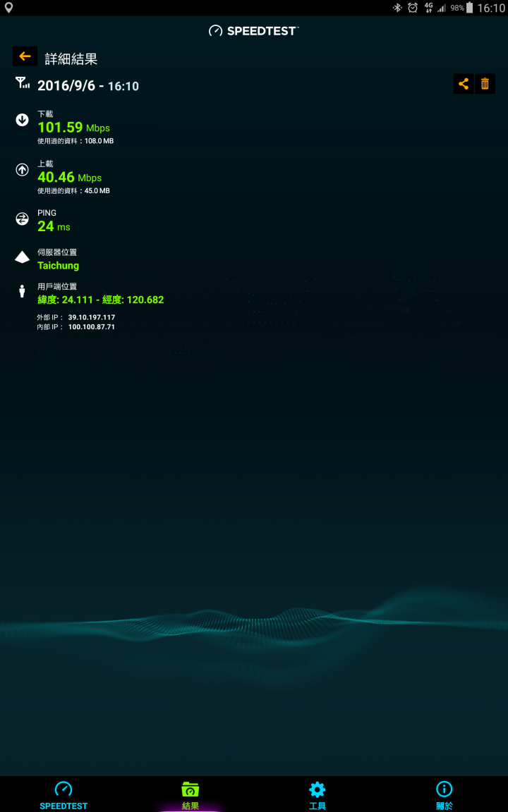This screenshot has width=508, height=812.
Task: Select the latitude longitude coordinates text
Action: 101,300
